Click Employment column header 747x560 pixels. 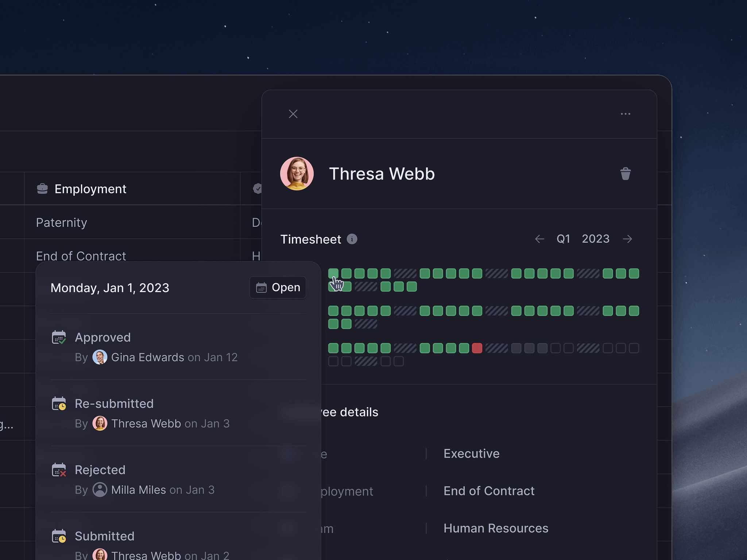point(90,189)
